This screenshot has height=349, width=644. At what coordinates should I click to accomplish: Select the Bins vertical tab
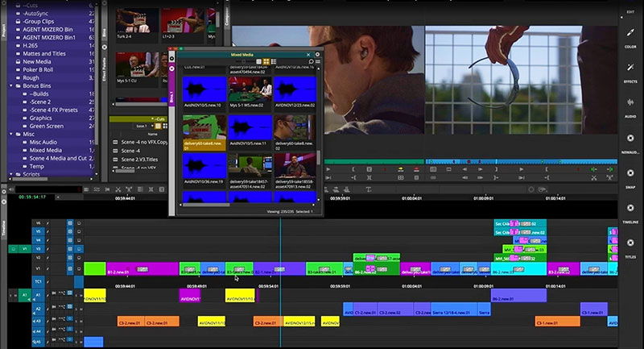pos(105,33)
